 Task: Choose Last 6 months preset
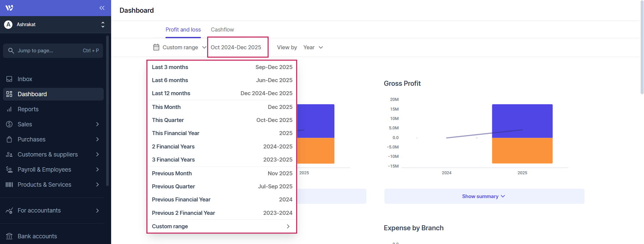222,80
